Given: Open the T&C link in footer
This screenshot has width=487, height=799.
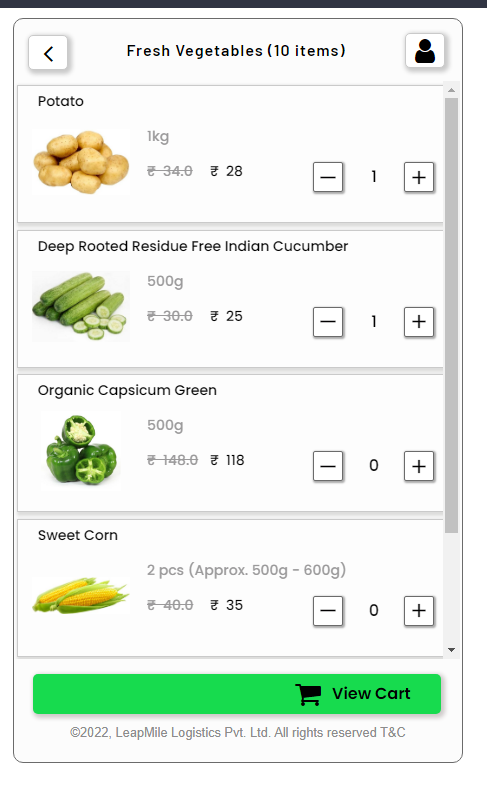Looking at the screenshot, I should (393, 733).
